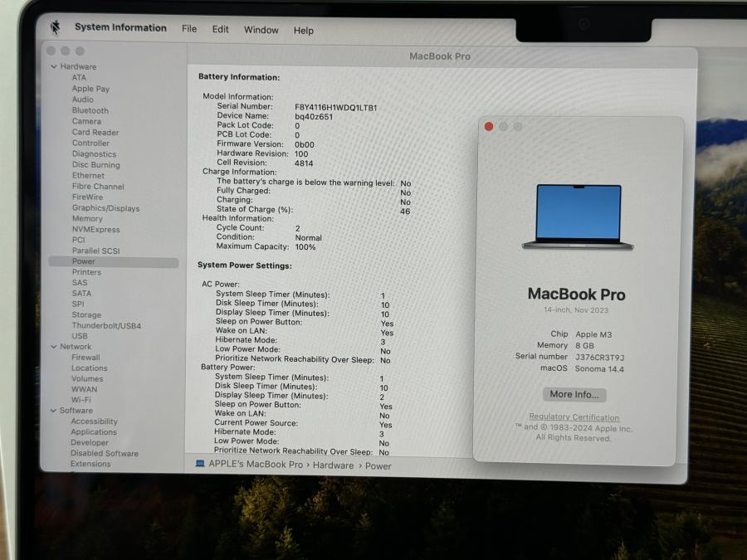Screen dimensions: 747x560
Task: Open the Regulatory Certification link
Action: [x=574, y=417]
